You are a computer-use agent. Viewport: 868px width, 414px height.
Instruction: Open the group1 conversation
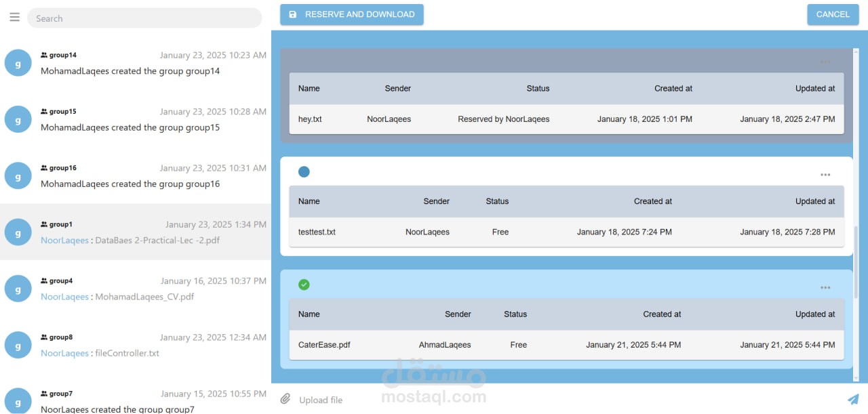pyautogui.click(x=136, y=232)
